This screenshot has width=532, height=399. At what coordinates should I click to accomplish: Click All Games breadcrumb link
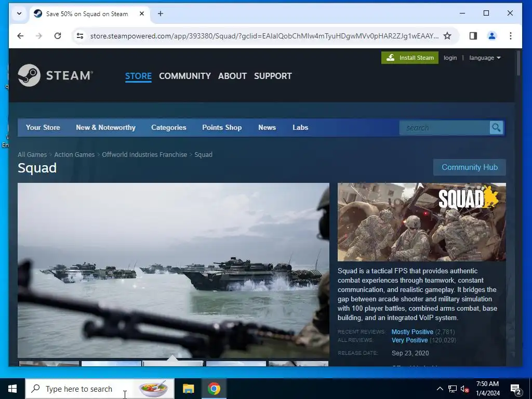32,155
